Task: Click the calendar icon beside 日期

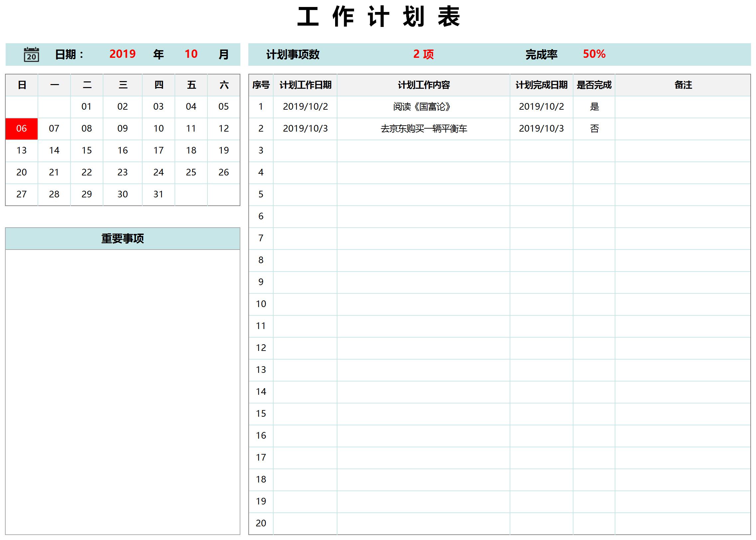Action: tap(32, 54)
